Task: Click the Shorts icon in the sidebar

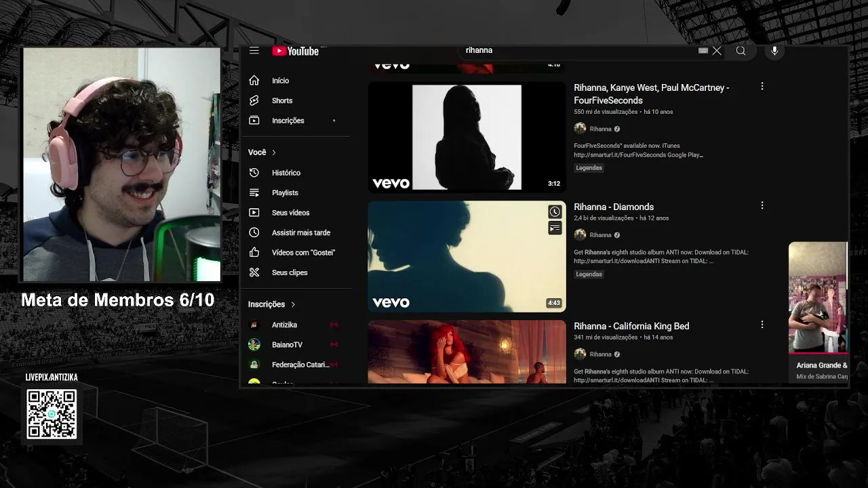Action: click(x=254, y=100)
